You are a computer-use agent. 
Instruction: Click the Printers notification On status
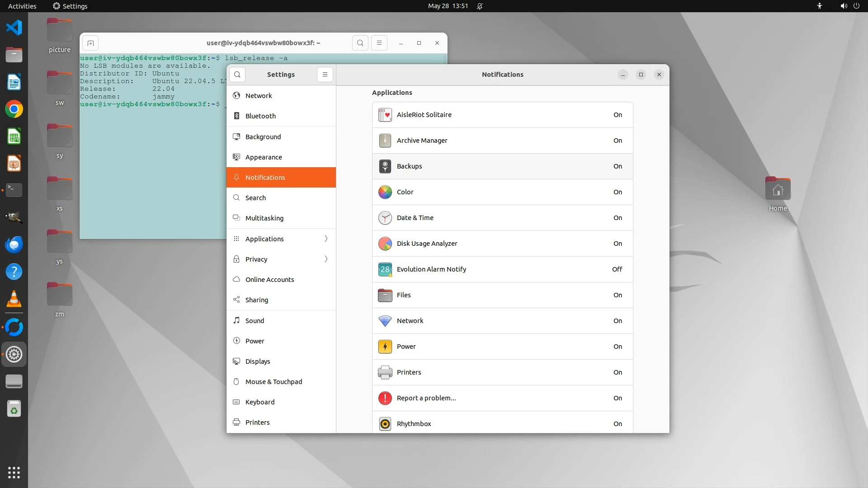pos(617,372)
